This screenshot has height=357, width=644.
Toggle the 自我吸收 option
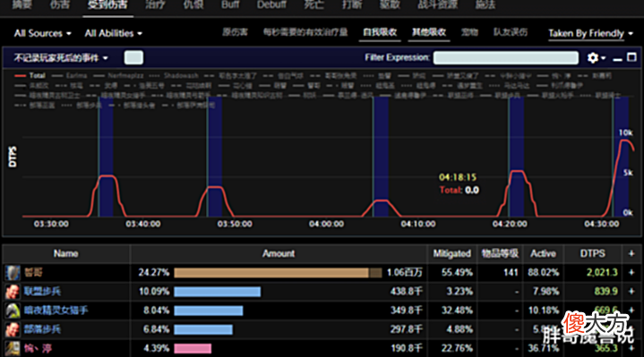point(380,32)
